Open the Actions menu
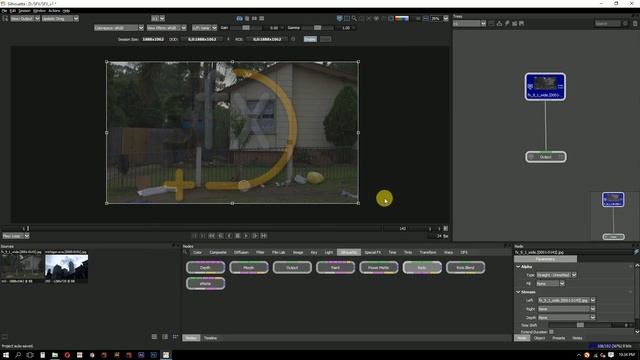 (54, 11)
